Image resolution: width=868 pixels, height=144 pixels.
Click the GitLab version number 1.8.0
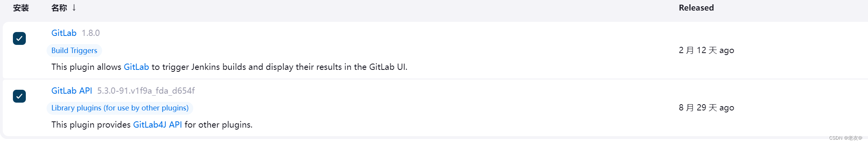pyautogui.click(x=91, y=33)
